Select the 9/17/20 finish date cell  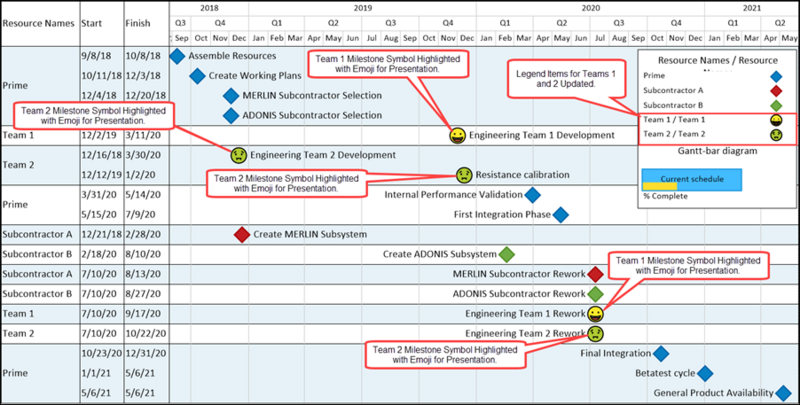pos(143,314)
